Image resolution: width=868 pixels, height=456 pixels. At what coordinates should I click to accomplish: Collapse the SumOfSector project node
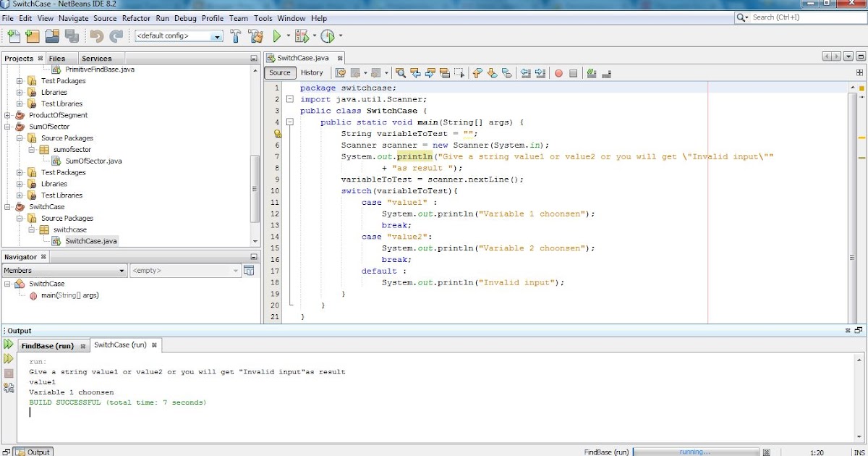[x=7, y=126]
